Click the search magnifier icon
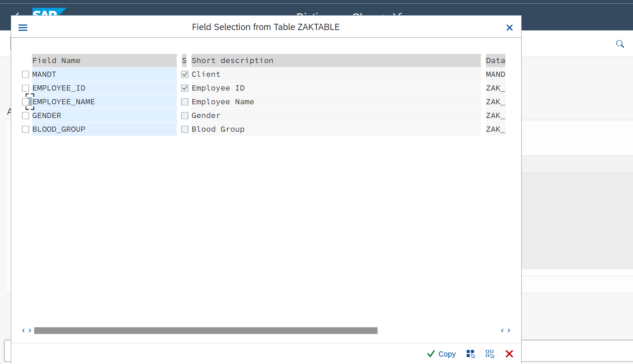 tap(620, 44)
